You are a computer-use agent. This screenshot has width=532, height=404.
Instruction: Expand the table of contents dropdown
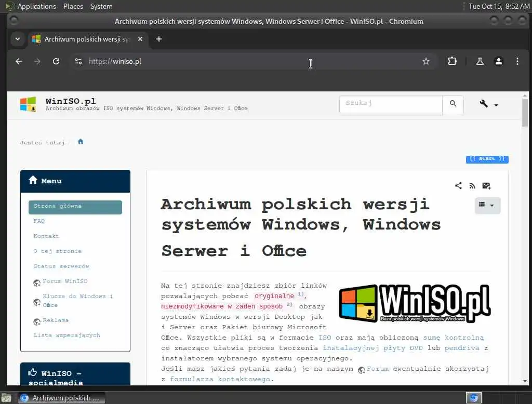point(487,205)
